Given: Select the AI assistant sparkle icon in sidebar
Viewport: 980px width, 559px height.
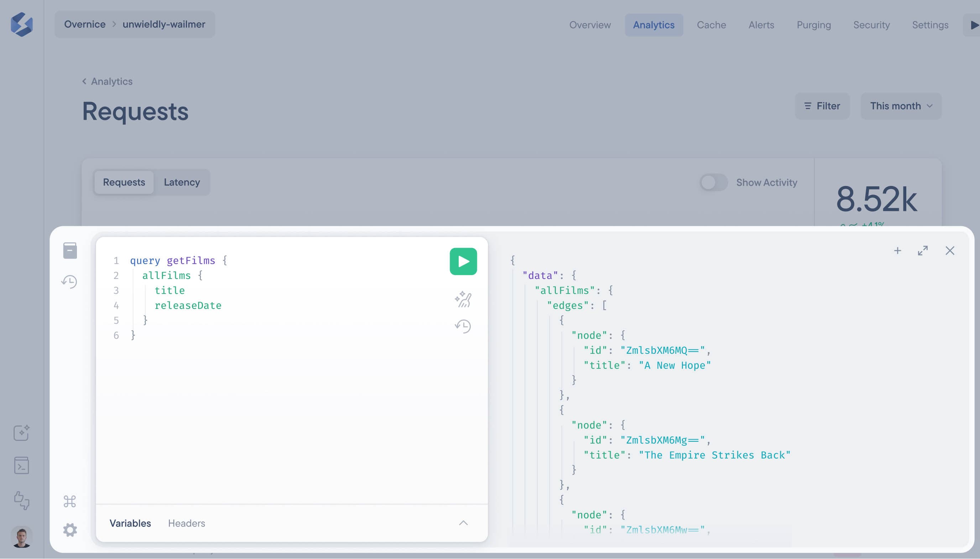Looking at the screenshot, I should click(x=22, y=433).
